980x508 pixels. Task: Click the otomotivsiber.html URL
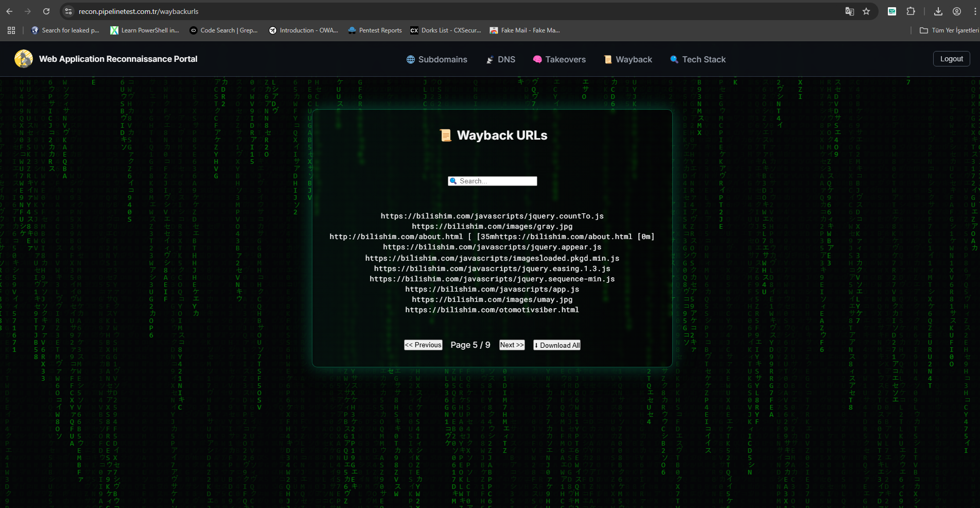point(492,310)
